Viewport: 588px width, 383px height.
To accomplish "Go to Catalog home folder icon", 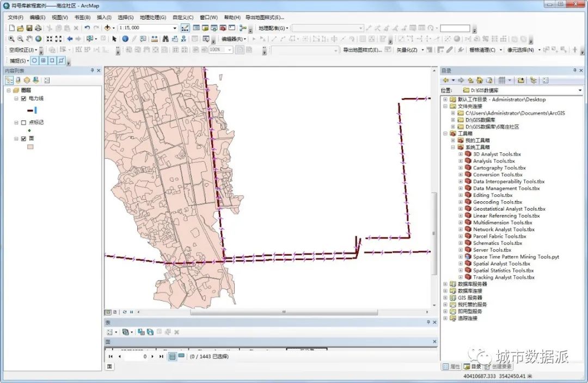I will (x=480, y=80).
